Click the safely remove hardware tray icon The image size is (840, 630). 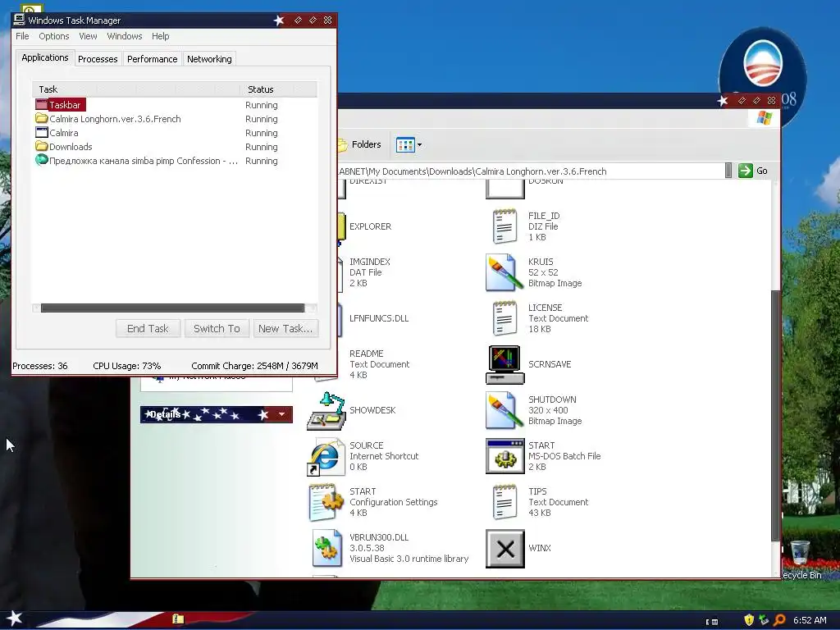[764, 620]
